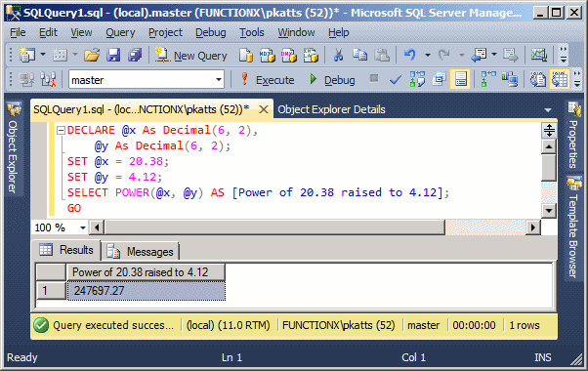Expand the Template Browser side panel

(x=573, y=227)
